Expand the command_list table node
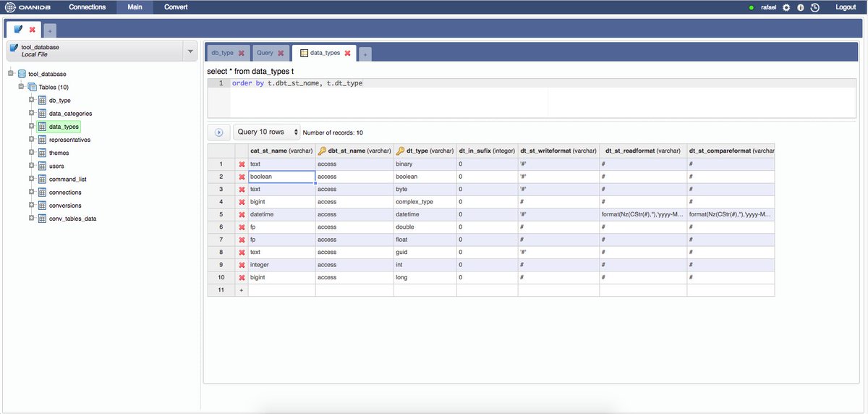The image size is (868, 414). 31,179
